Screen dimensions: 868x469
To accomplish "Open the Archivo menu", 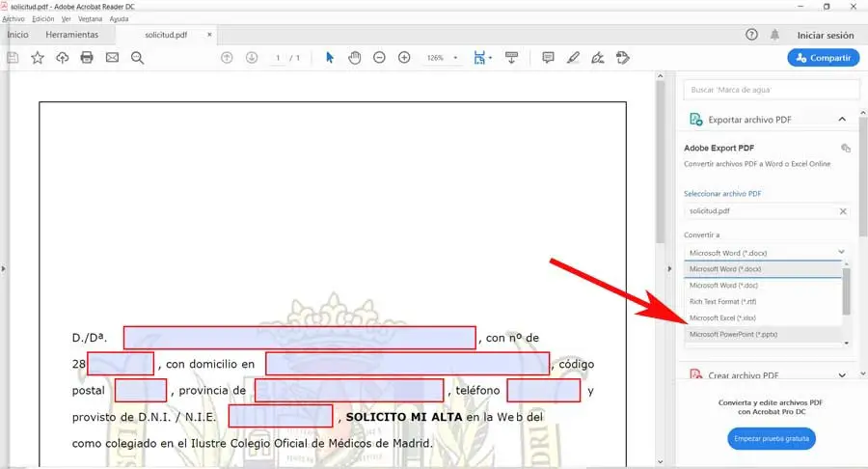I will point(14,19).
